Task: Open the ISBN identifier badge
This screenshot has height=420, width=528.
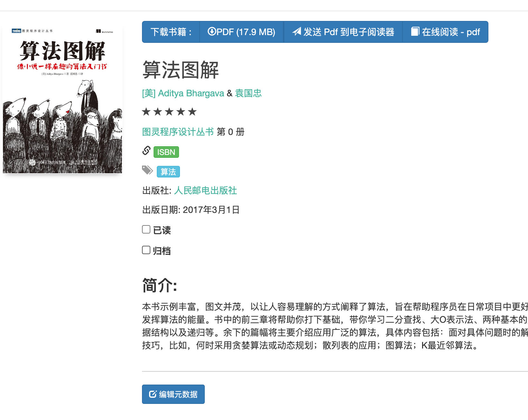Action: pyautogui.click(x=166, y=152)
